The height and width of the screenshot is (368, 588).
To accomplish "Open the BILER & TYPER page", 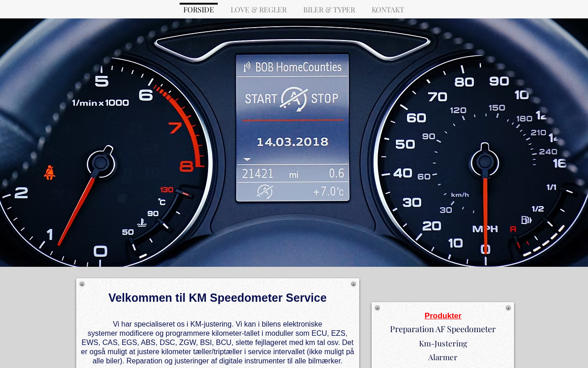I will point(329,10).
